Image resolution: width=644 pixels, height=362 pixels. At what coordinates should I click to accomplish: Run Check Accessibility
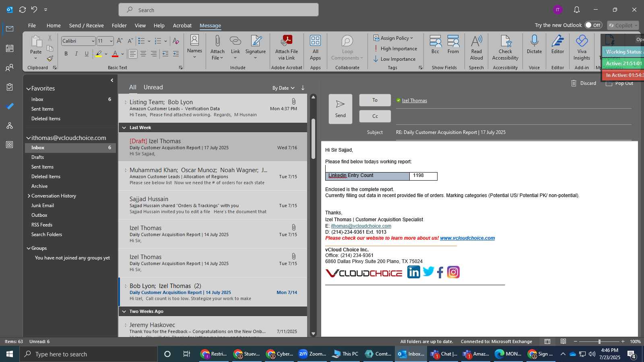pyautogui.click(x=505, y=47)
